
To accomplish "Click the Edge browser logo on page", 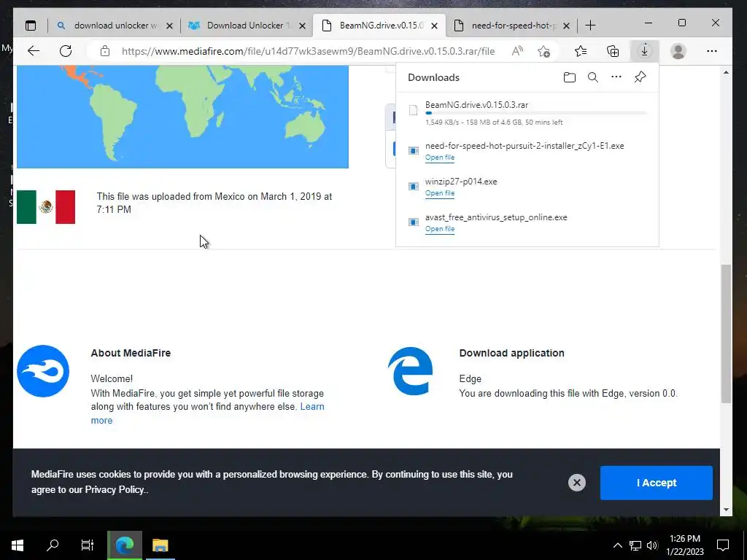I will click(410, 371).
